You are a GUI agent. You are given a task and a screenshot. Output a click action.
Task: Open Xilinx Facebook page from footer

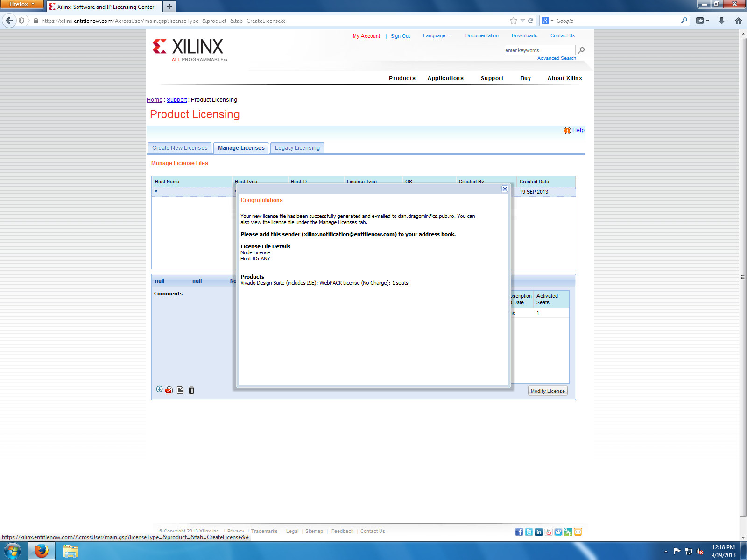click(519, 532)
